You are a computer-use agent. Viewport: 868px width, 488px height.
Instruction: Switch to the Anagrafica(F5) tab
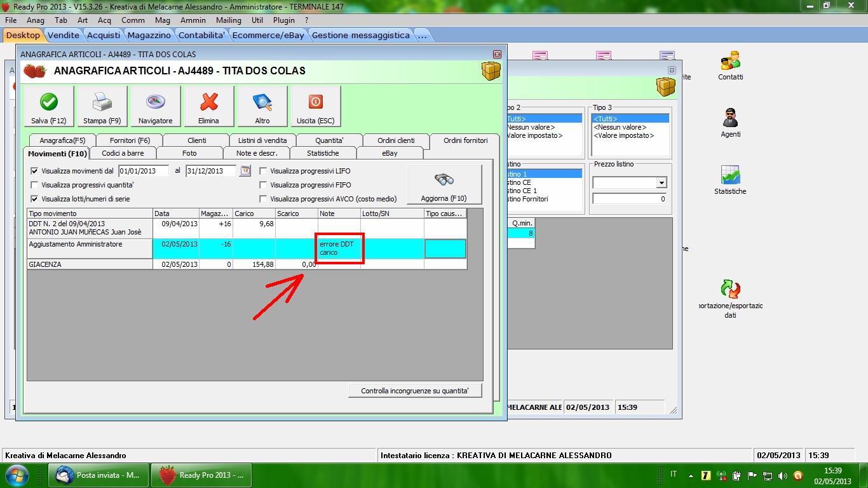tap(62, 140)
